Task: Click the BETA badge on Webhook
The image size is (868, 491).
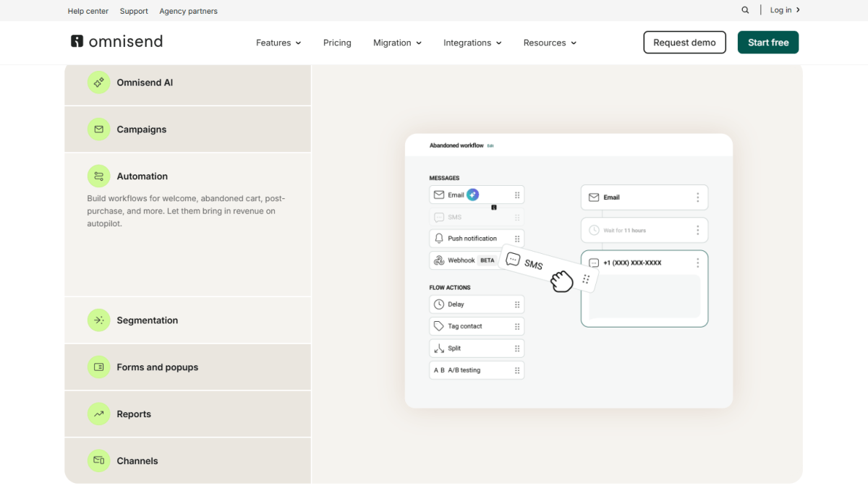Action: point(488,260)
